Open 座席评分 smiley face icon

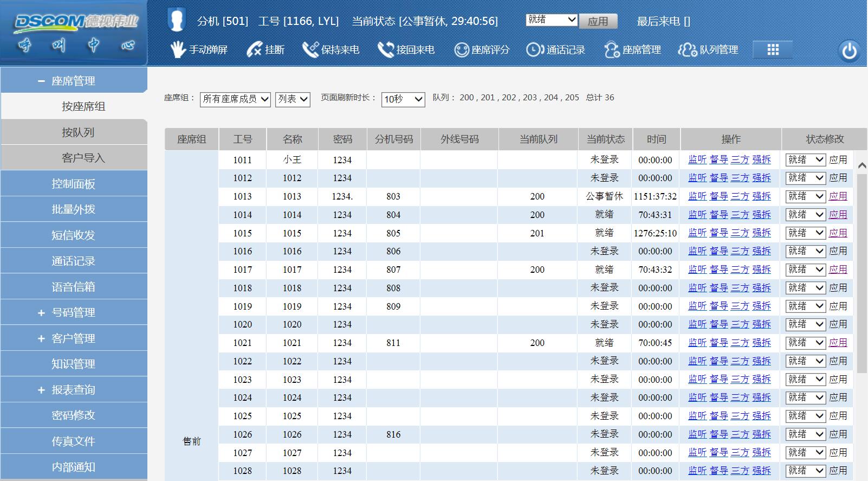461,50
